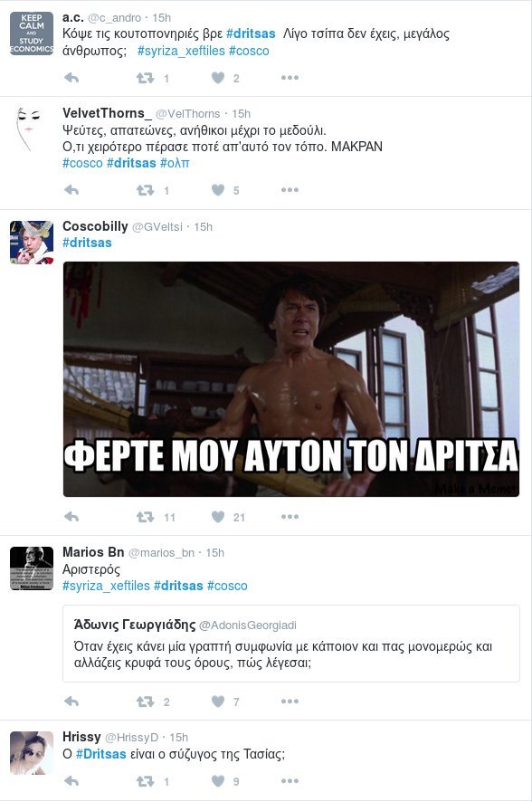Open more options on Marios Bn's tweet
The height and width of the screenshot is (802, 532).
[289, 702]
